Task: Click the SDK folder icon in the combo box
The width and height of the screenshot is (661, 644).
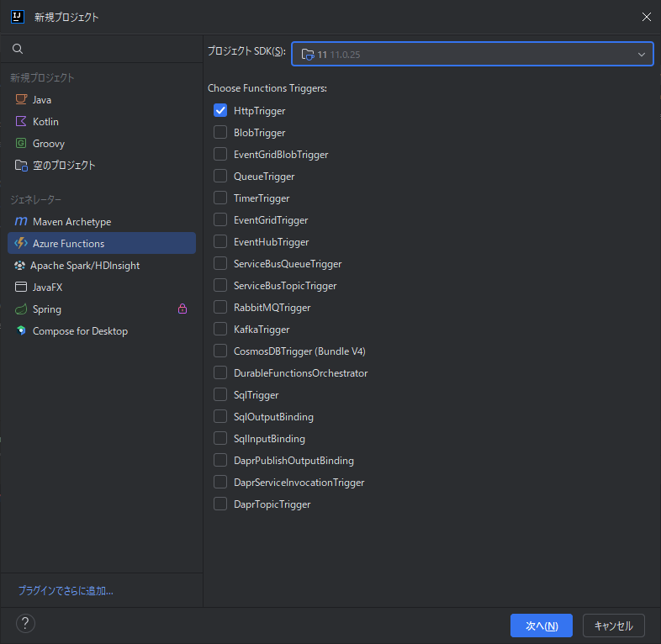Action: (x=308, y=55)
